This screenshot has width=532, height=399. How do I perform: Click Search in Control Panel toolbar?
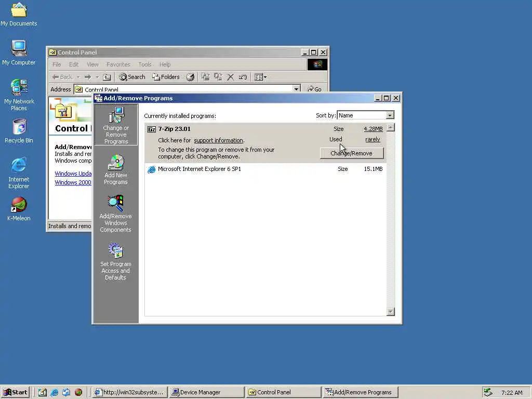132,77
